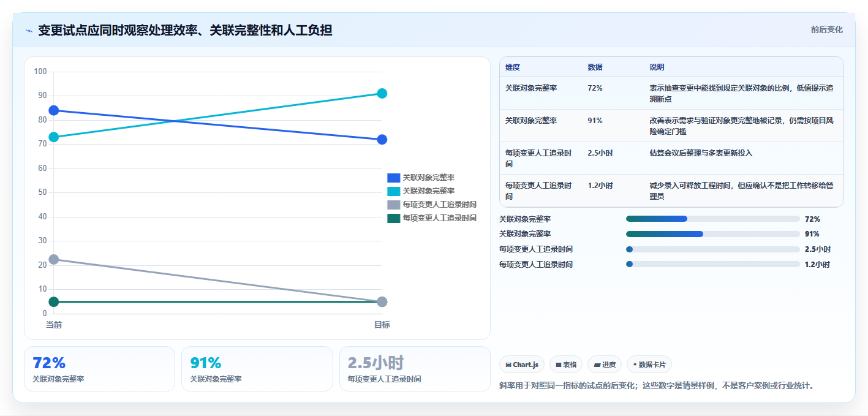Toggle the cyan 关联对象完整率 legend swatch
Screen dimensions: 868x416
pyautogui.click(x=393, y=191)
